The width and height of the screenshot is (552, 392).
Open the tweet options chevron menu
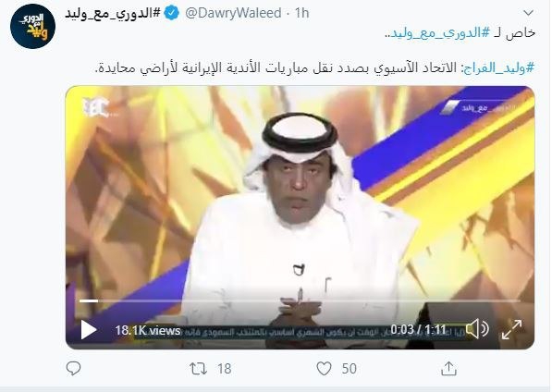coord(528,13)
